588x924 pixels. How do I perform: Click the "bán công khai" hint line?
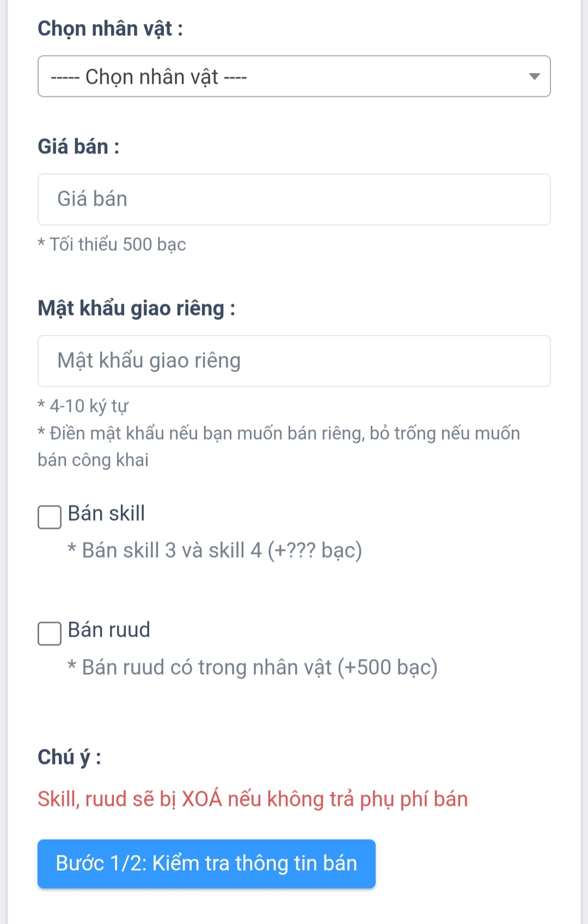point(93,460)
